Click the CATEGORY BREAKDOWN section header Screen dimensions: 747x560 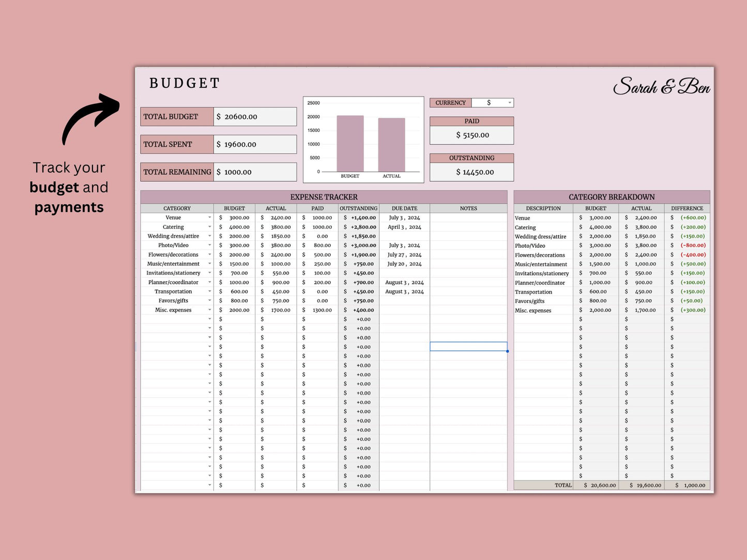pos(612,197)
